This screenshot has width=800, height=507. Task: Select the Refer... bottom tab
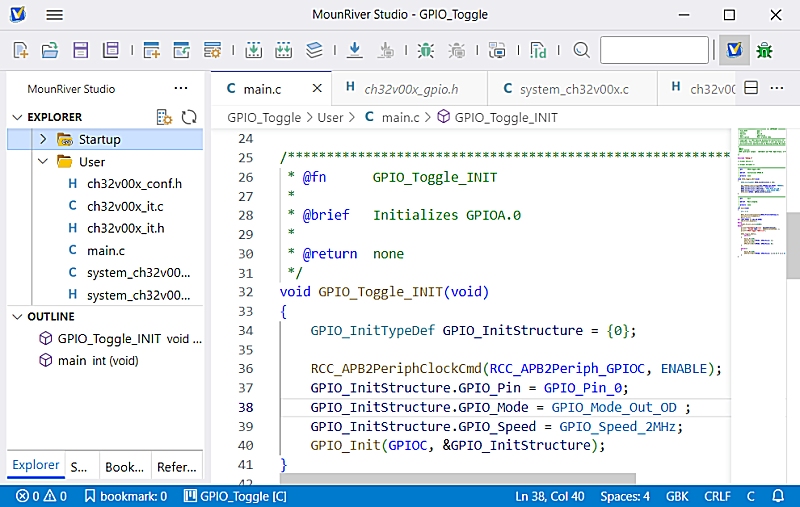pos(177,466)
